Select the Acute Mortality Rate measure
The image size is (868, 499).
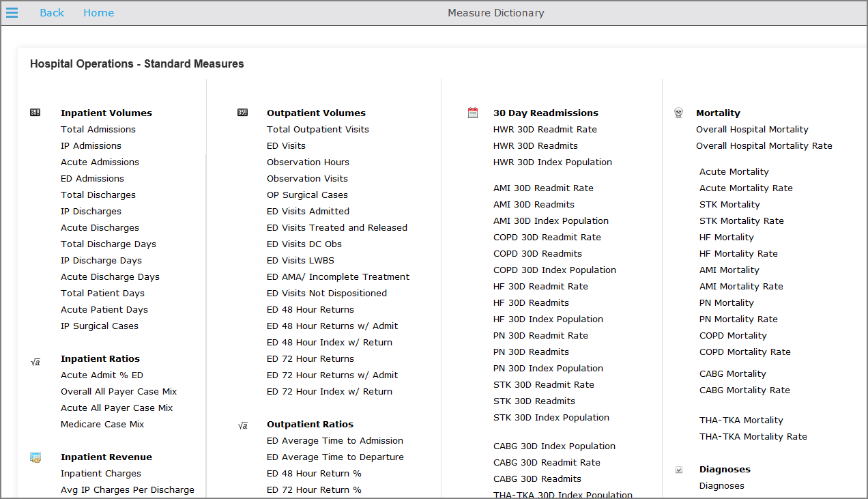[x=745, y=188]
